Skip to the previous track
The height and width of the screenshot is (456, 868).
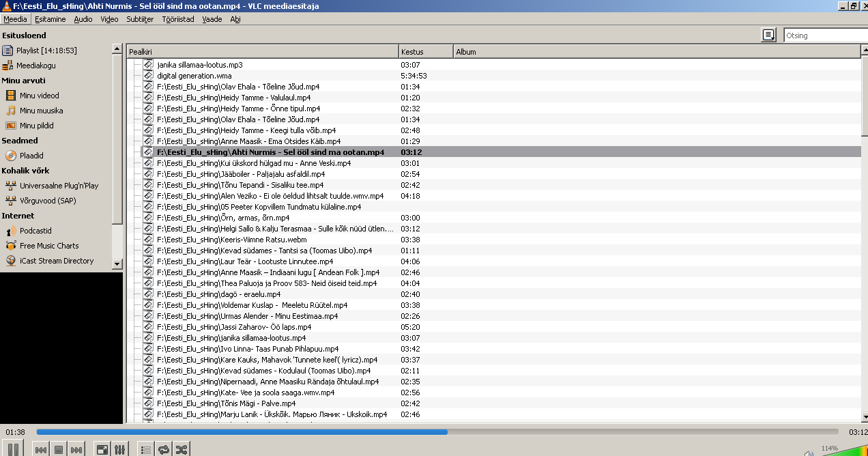41,450
